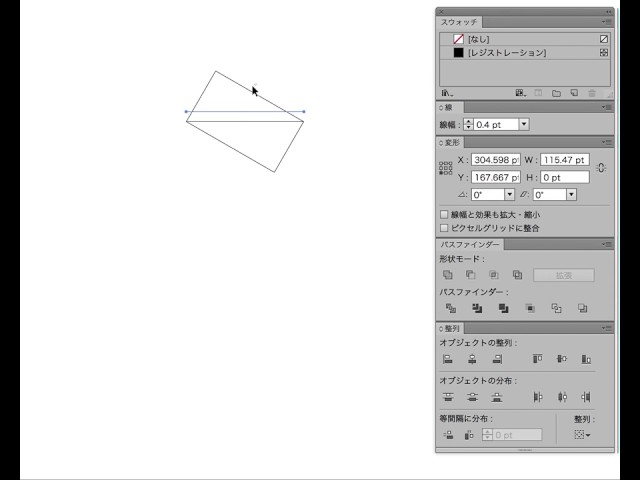Screen dimensions: 640x480
Task: Distribute objects by left edges
Action: coord(538,397)
